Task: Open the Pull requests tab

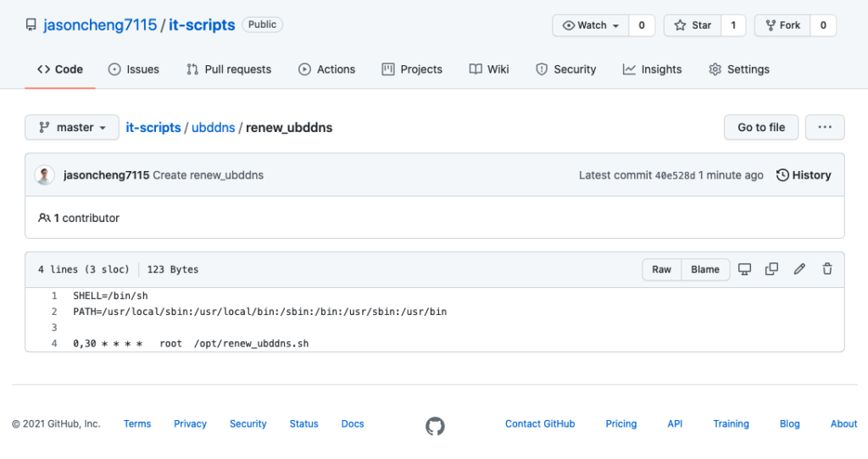Action: (229, 69)
